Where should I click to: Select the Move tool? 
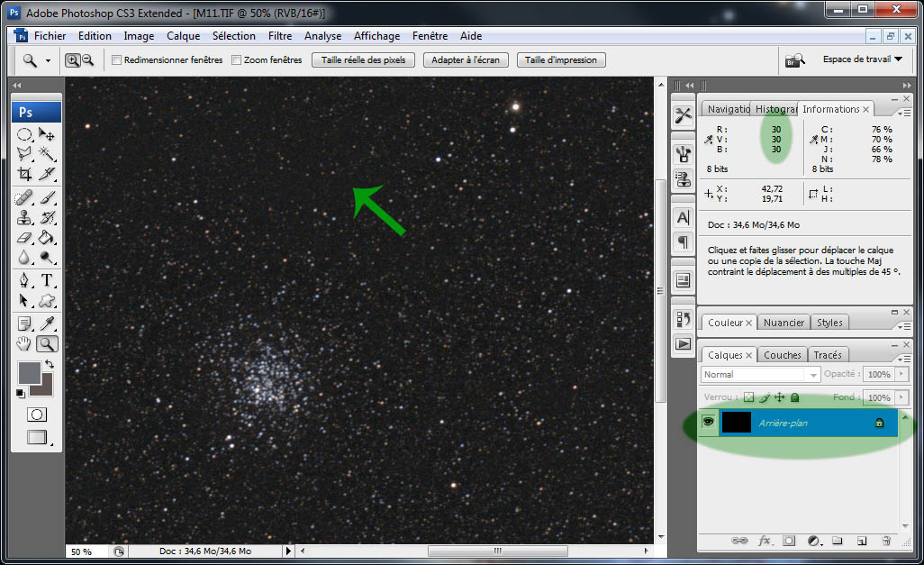pos(47,134)
